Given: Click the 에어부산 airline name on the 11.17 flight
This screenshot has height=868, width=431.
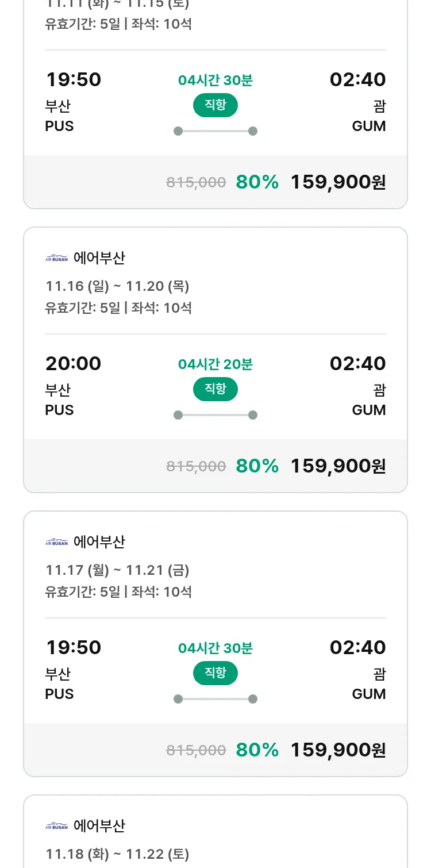Looking at the screenshot, I should 99,542.
